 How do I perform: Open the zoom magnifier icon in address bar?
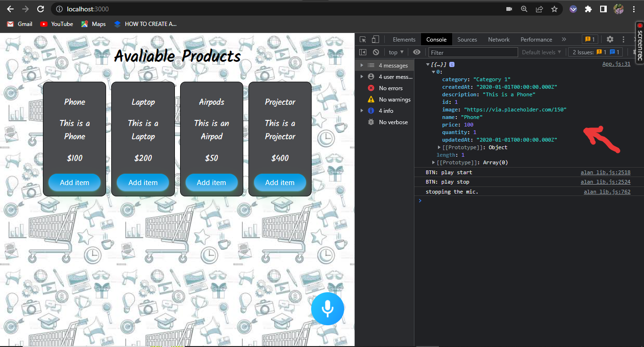(524, 9)
